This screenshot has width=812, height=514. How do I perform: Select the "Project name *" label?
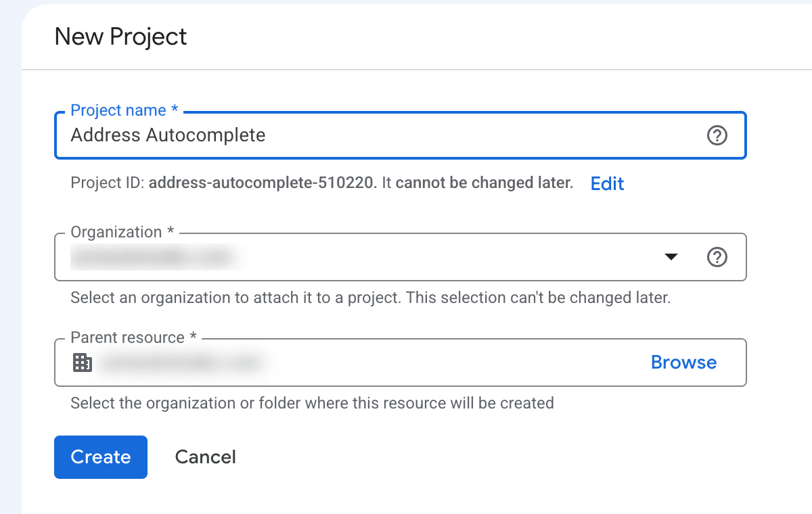click(125, 110)
